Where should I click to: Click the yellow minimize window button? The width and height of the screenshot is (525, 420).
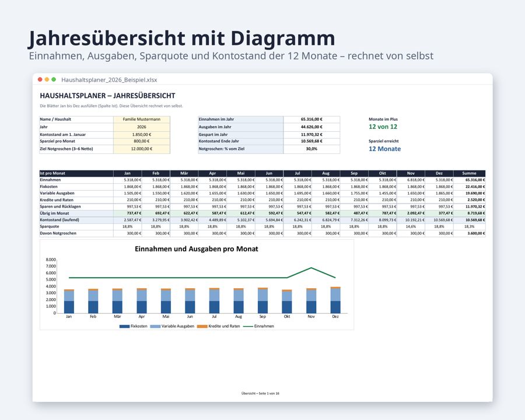pos(47,79)
